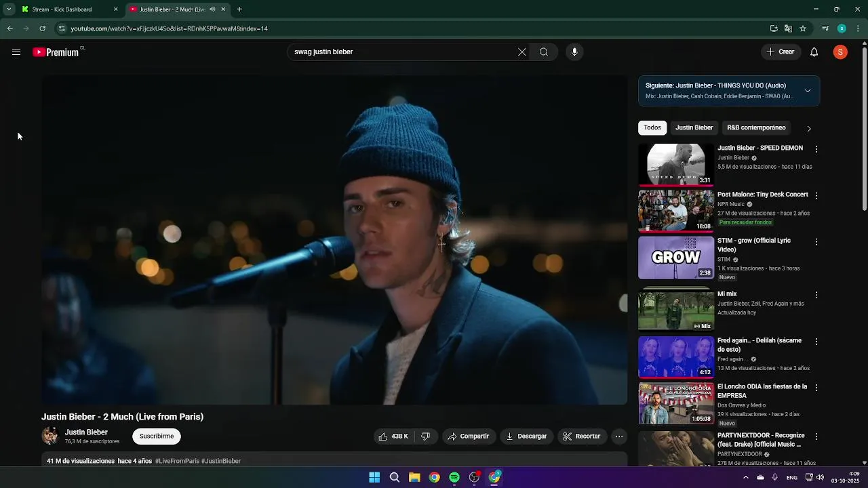The width and height of the screenshot is (868, 488).
Task: Open options for PARTYNEXTDOOR Recognize video
Action: click(x=816, y=436)
